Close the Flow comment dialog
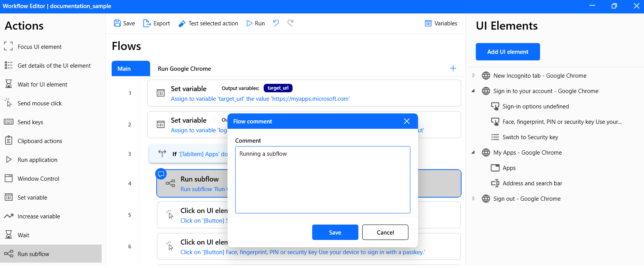The height and width of the screenshot is (268, 644). (x=407, y=121)
